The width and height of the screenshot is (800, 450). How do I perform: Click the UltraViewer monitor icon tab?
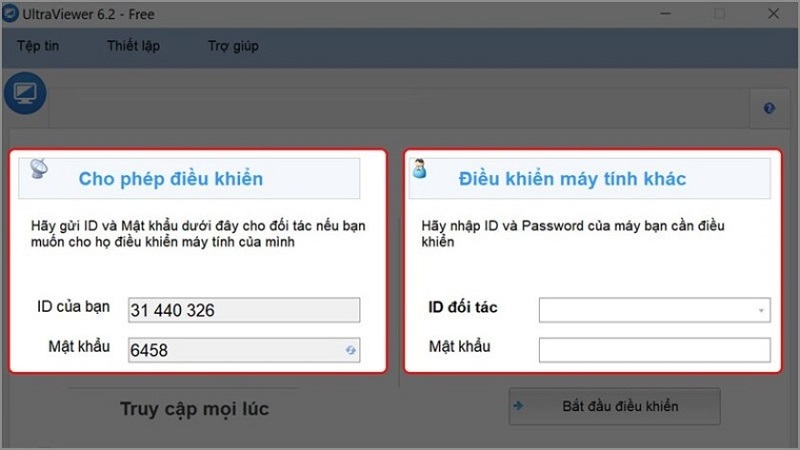click(24, 94)
